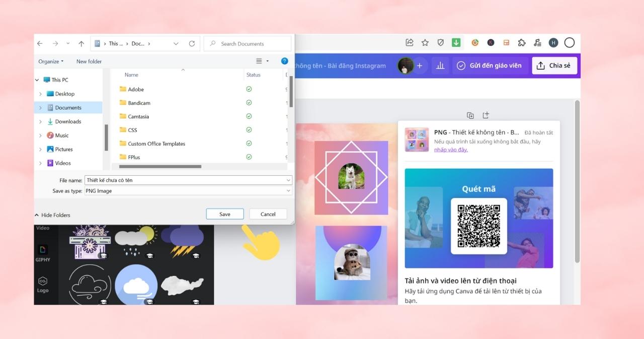Click the forward navigation arrow in Save dialog
644x339 pixels.
[x=55, y=44]
